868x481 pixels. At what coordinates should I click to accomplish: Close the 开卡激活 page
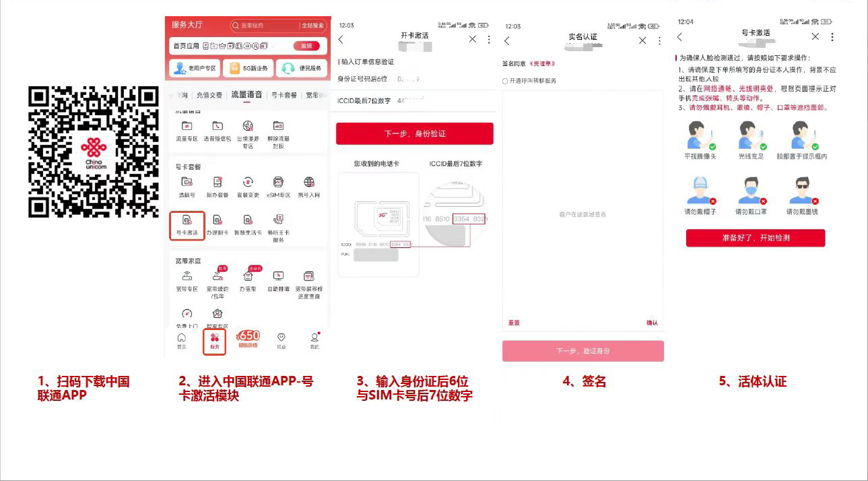(x=473, y=40)
